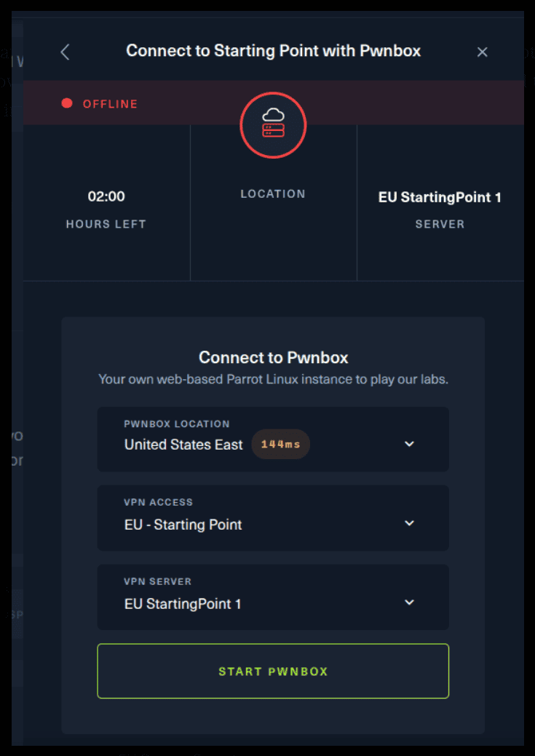Select the HOURS LEFT label
Image resolution: width=535 pixels, height=756 pixels.
[x=106, y=224]
